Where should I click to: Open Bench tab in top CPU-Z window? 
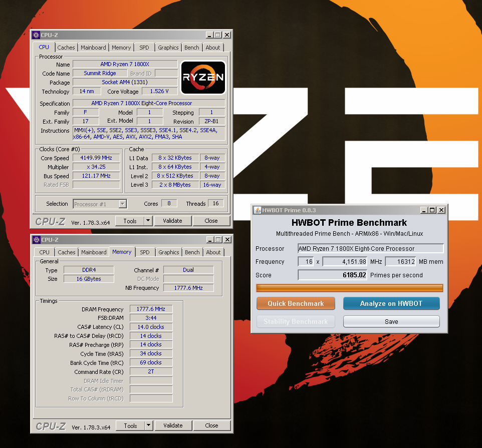point(192,48)
